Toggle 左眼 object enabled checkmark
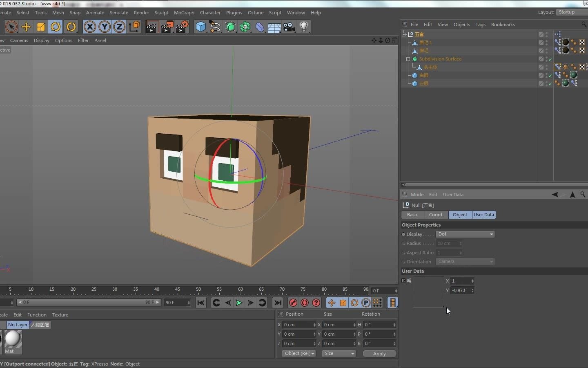The height and width of the screenshot is (368, 588). [550, 84]
